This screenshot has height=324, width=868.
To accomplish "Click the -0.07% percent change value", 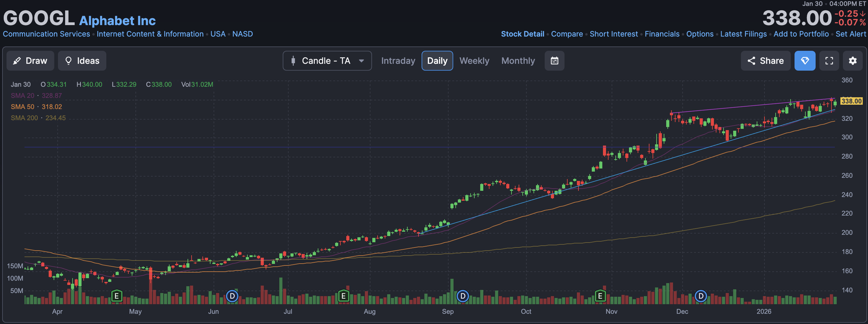I will click(x=850, y=23).
